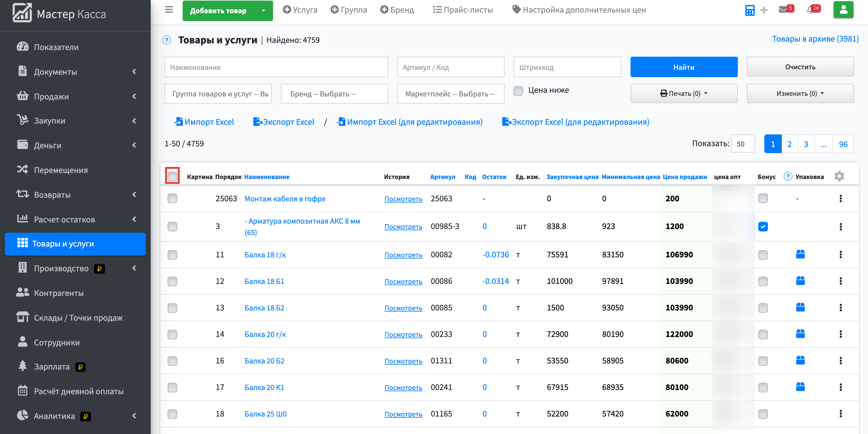Open the Печать (0) dropdown
Viewport: 868px width, 434px height.
pos(684,93)
